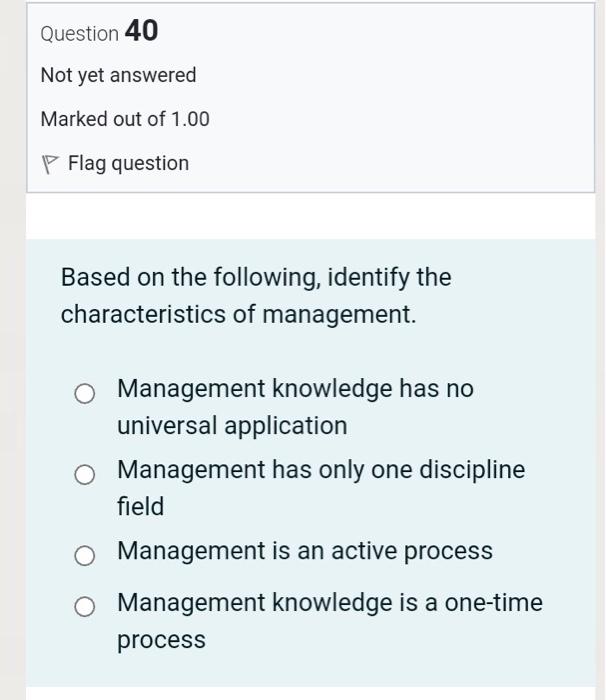Click the flag icon beside Flag question
Screen dimensions: 606x700
click(50, 164)
